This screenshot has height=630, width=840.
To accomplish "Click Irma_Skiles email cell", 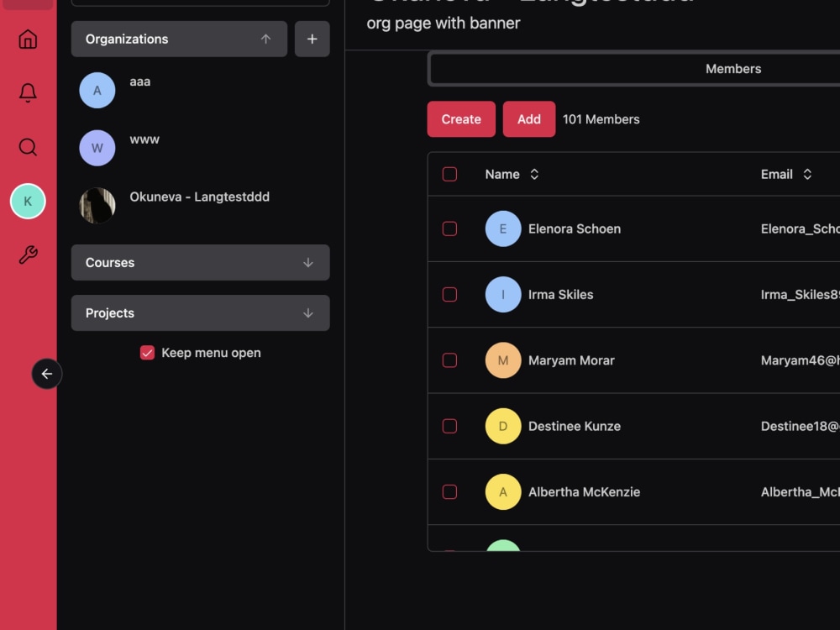I will click(801, 295).
